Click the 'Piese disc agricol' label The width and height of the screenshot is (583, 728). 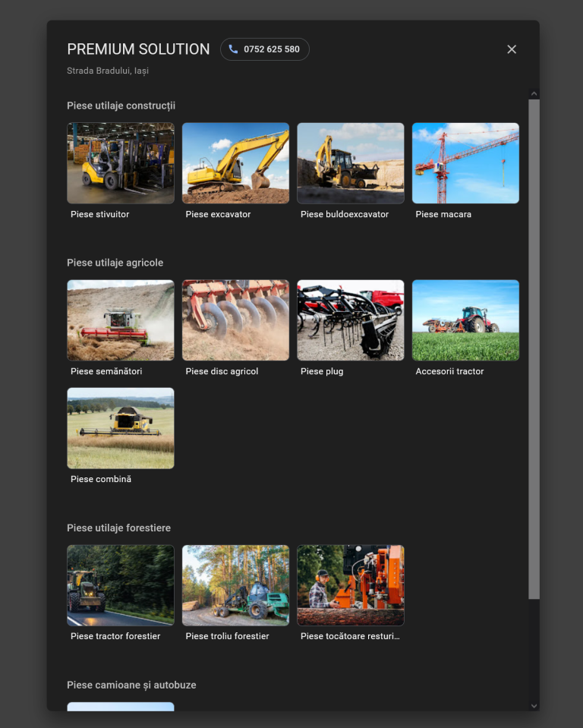[222, 371]
